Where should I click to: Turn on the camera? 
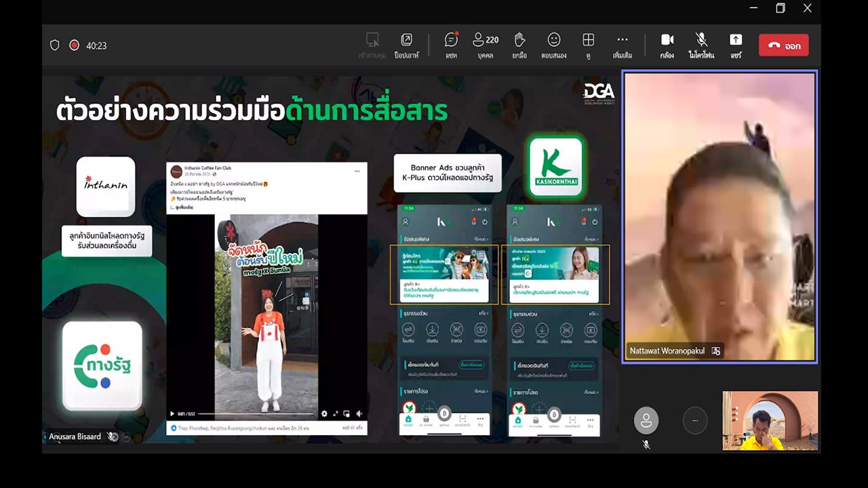(667, 45)
